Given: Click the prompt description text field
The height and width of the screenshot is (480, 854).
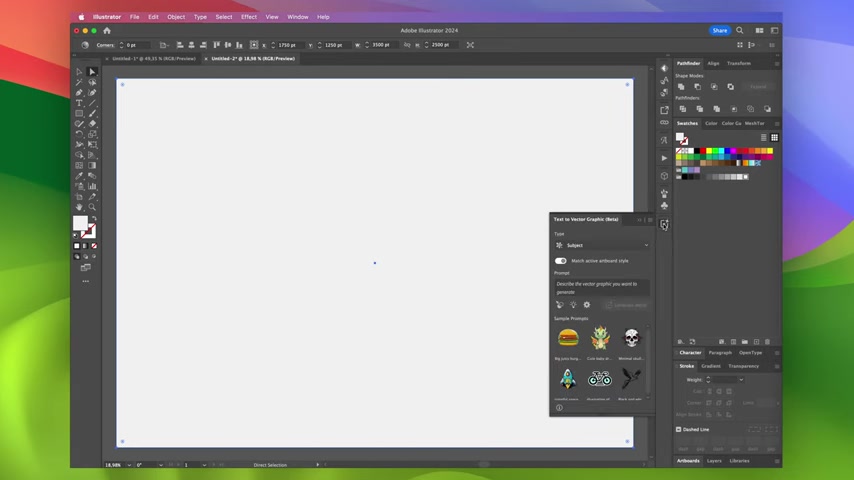Looking at the screenshot, I should click(602, 288).
